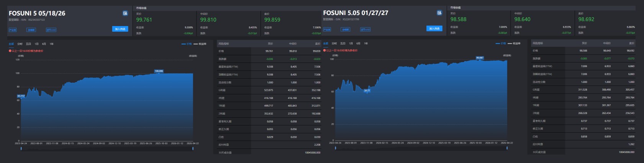
Task: Select 分时 range tab on left chart
Action: [20, 44]
